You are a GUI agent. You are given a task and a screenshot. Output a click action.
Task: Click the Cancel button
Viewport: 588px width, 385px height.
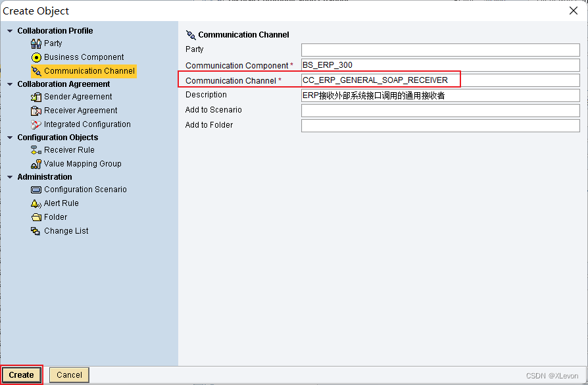(x=68, y=374)
